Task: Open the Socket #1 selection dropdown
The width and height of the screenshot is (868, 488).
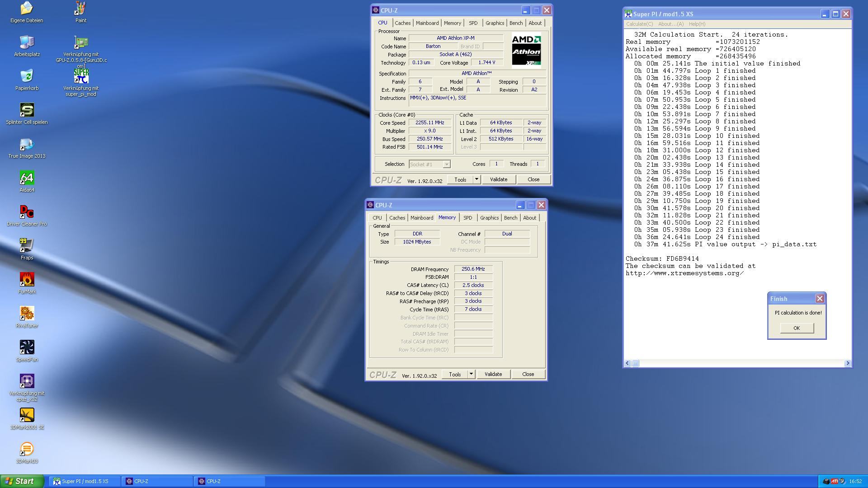Action: coord(429,164)
